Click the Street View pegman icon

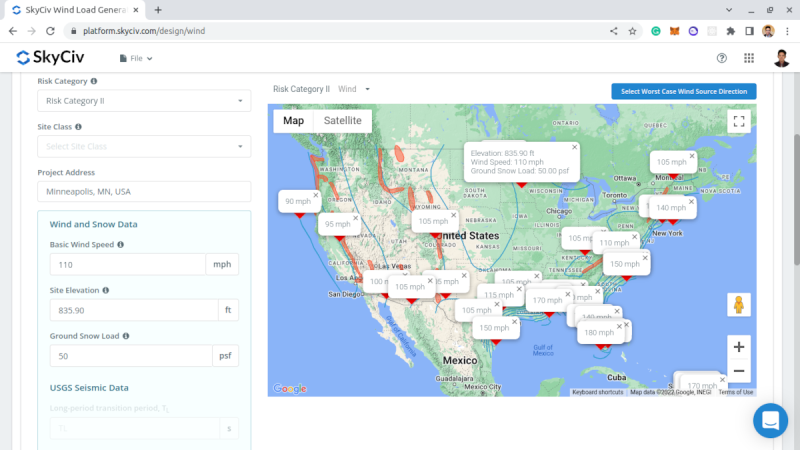click(739, 304)
